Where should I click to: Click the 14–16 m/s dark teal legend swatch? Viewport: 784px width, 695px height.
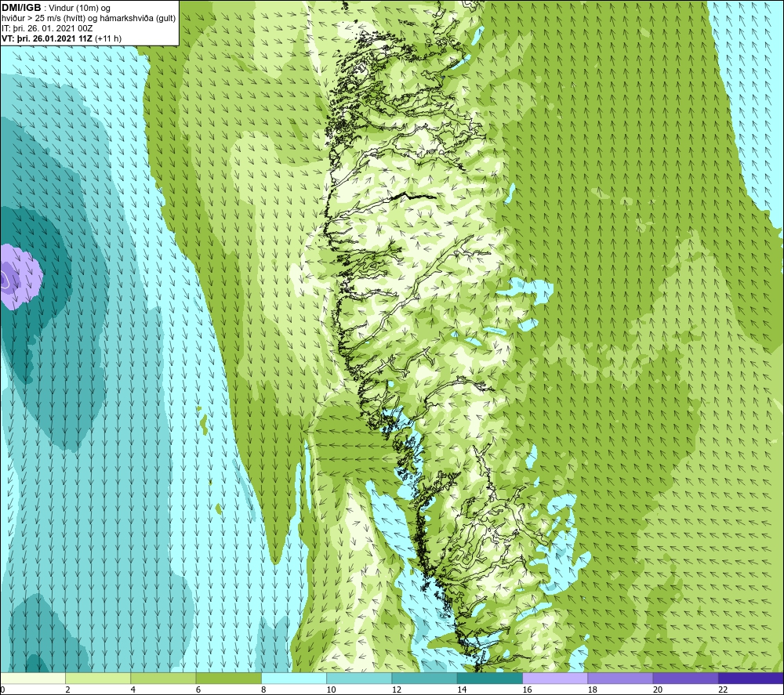click(490, 678)
